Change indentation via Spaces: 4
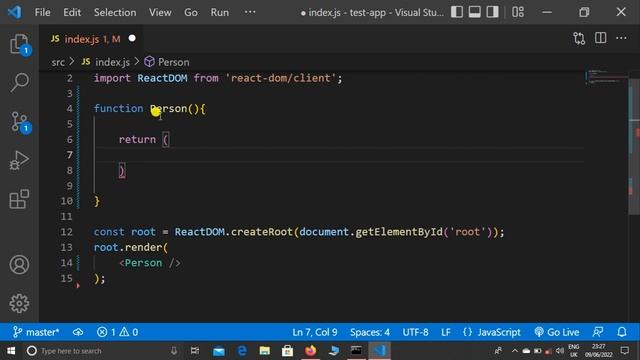The image size is (640, 360). [370, 332]
